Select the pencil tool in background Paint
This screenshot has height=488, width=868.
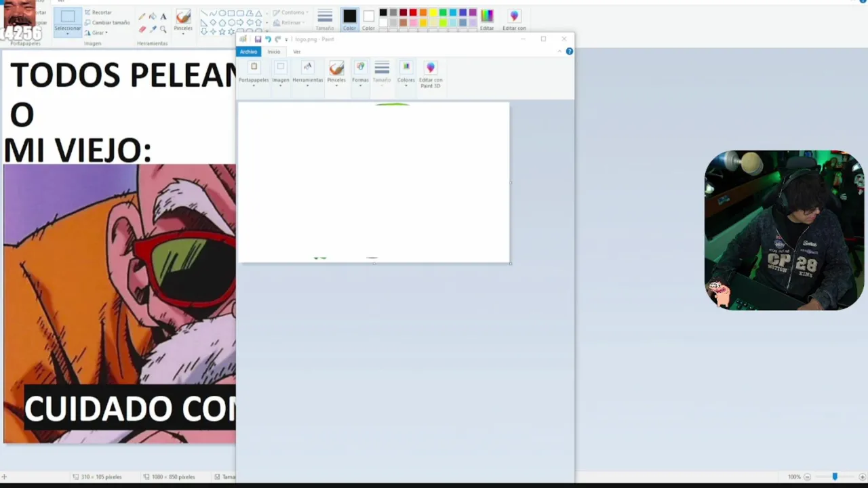coord(142,16)
